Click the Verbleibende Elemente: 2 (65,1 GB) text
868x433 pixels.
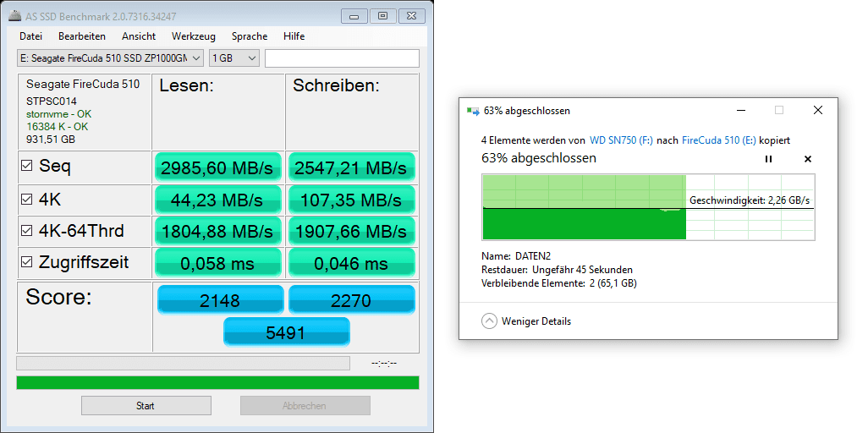click(559, 283)
